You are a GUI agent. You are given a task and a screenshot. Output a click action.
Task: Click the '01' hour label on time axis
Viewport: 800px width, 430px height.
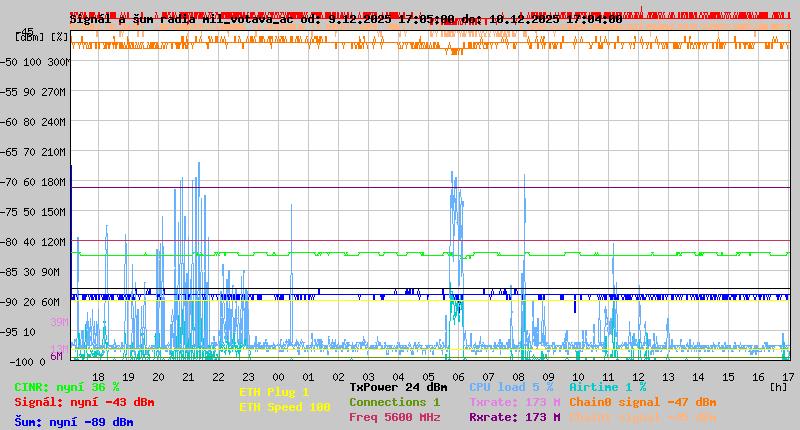coord(308,377)
